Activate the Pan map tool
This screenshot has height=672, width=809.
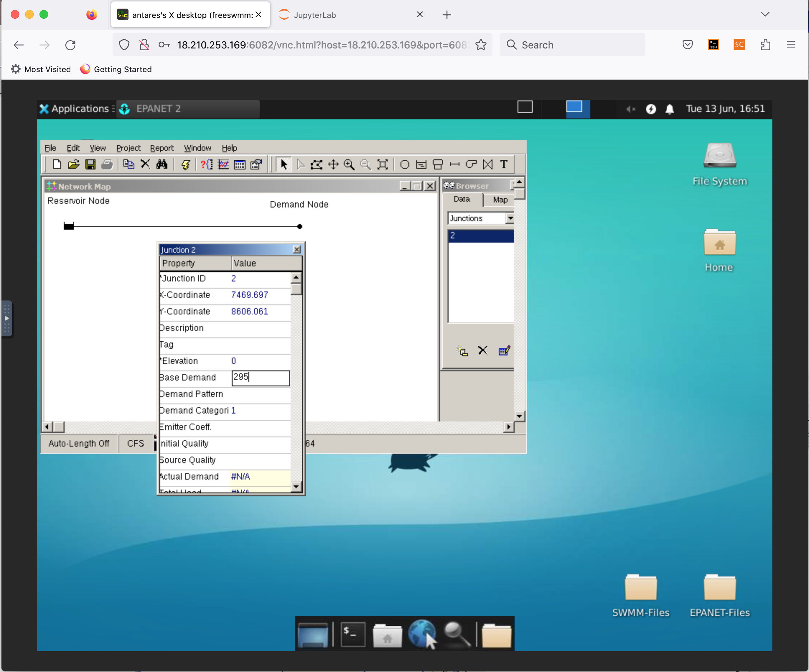click(x=333, y=164)
